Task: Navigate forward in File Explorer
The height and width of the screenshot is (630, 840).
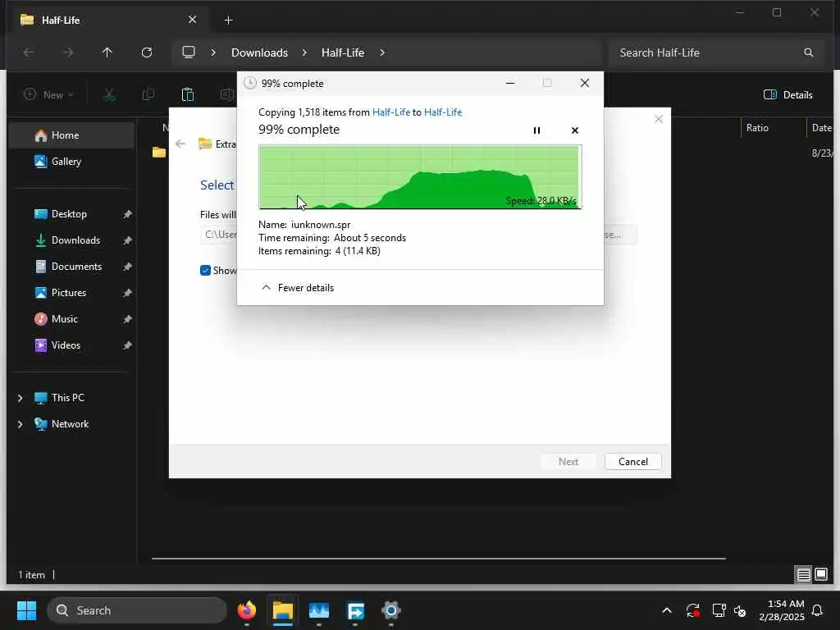Action: 67,52
